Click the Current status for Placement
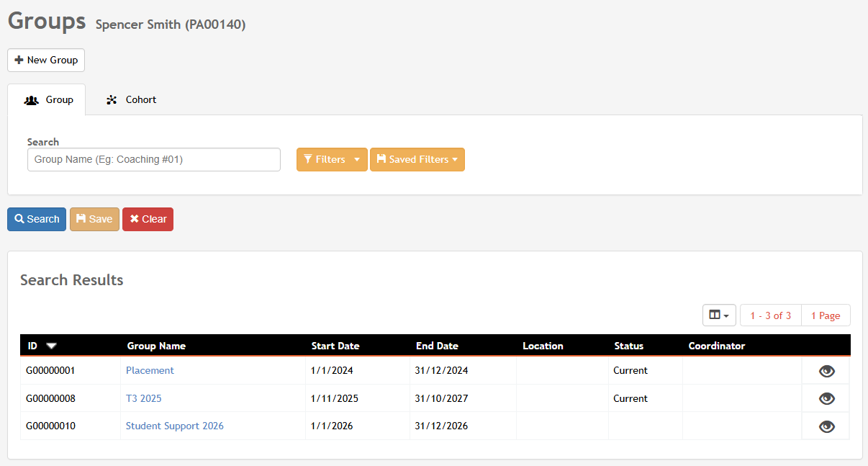This screenshot has height=466, width=868. tap(630, 371)
